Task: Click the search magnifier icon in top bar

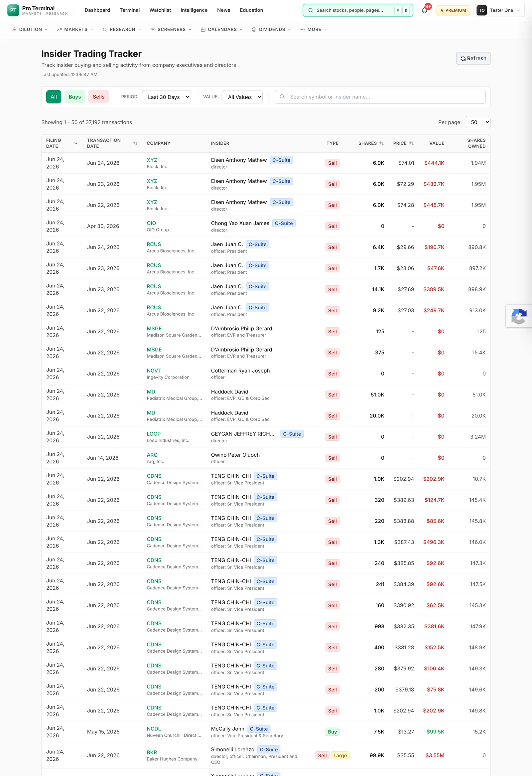Action: coord(311,10)
